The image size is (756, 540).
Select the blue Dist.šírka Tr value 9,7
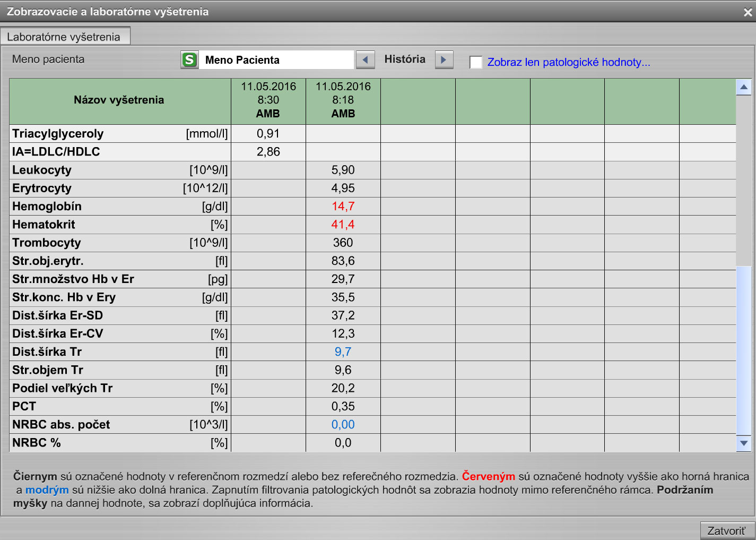[343, 352]
